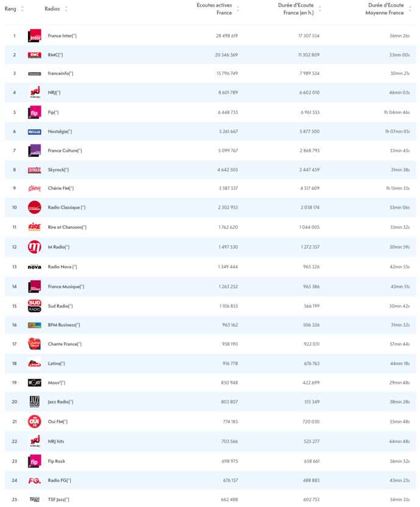
Task: Open the France Culture station entry
Action: tap(66, 150)
